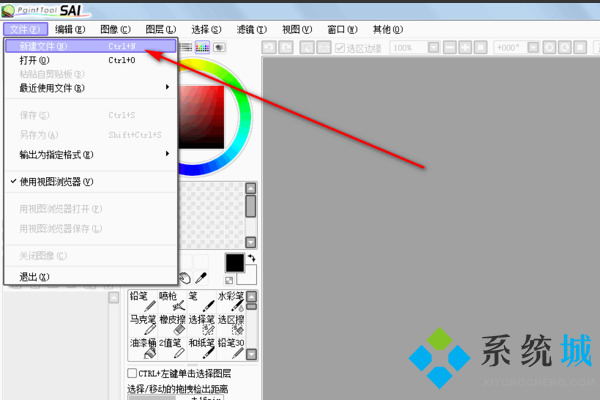Open the 图层 menu

point(161,29)
